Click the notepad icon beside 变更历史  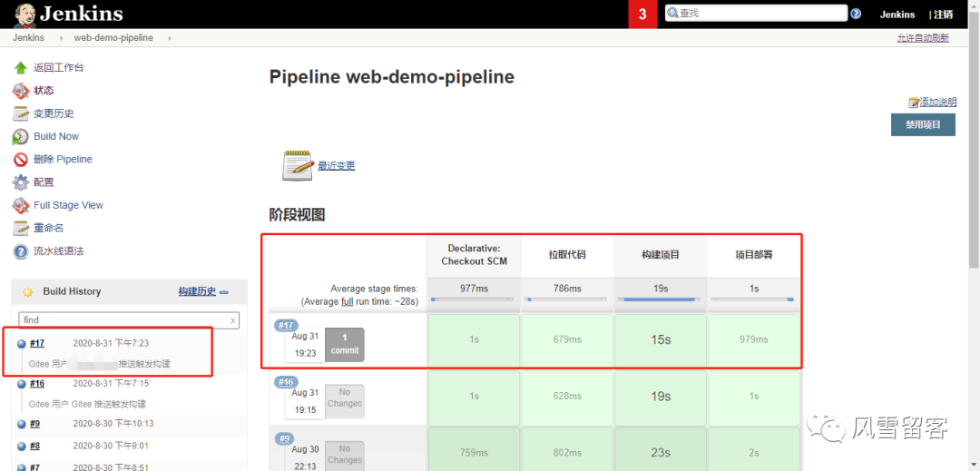[x=21, y=113]
